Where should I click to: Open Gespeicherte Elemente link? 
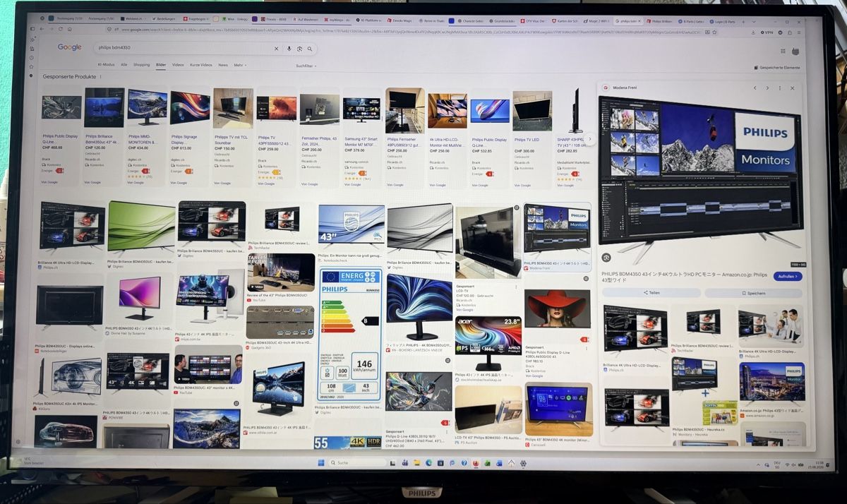click(776, 68)
